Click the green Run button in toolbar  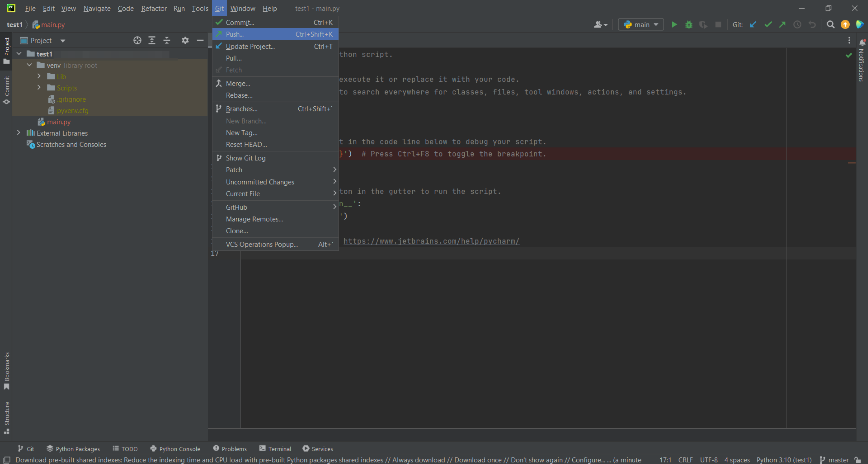point(674,25)
